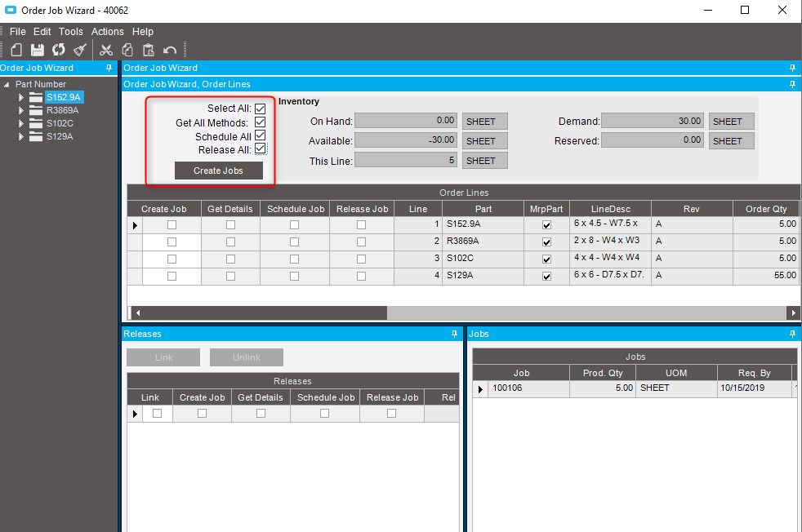Screen dimensions: 802x532
Task: Click the Order Lines scroll left arrow
Action: (x=137, y=313)
